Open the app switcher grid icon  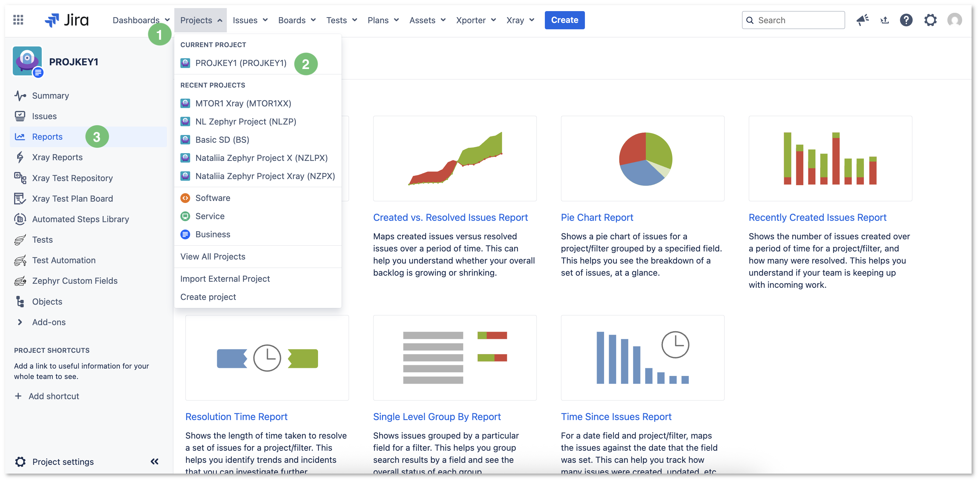(18, 20)
